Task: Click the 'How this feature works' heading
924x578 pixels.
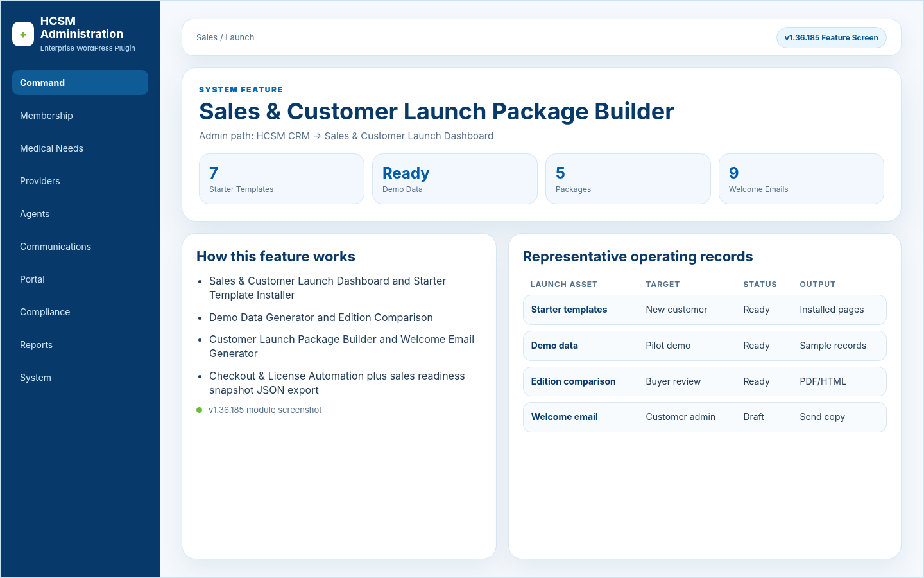Action: [276, 256]
